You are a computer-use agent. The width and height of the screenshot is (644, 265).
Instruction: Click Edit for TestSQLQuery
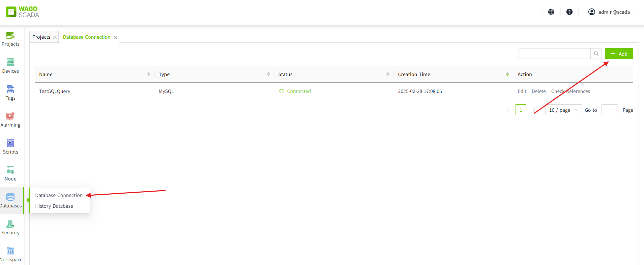(522, 91)
